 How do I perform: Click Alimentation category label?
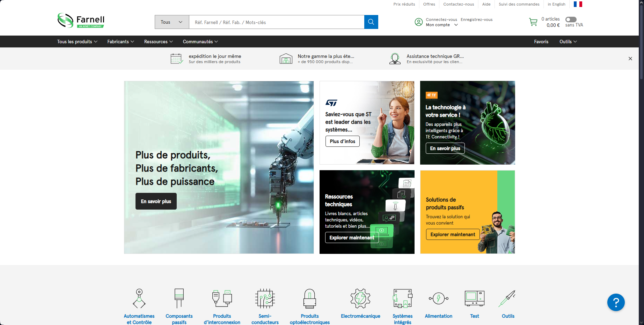click(x=439, y=316)
